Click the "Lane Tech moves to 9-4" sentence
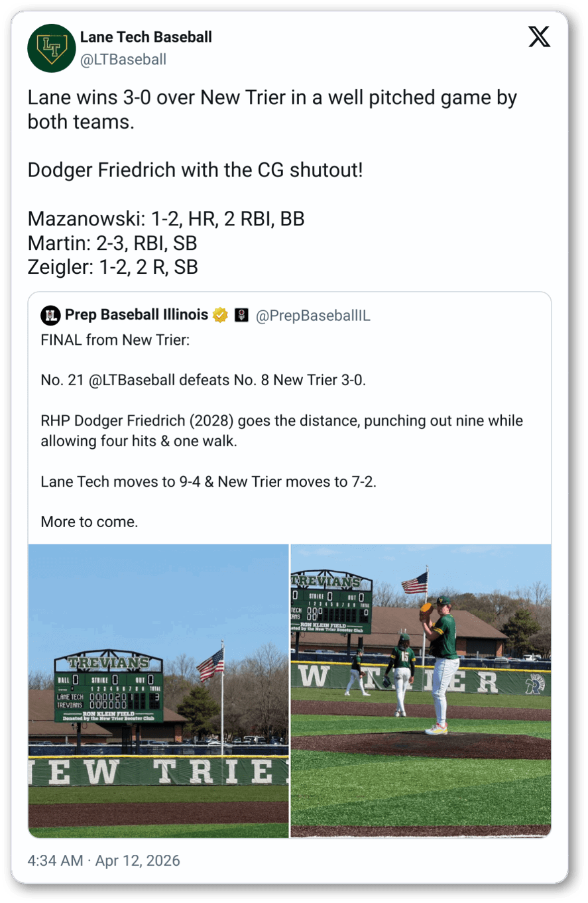The height and width of the screenshot is (903, 588). point(208,481)
